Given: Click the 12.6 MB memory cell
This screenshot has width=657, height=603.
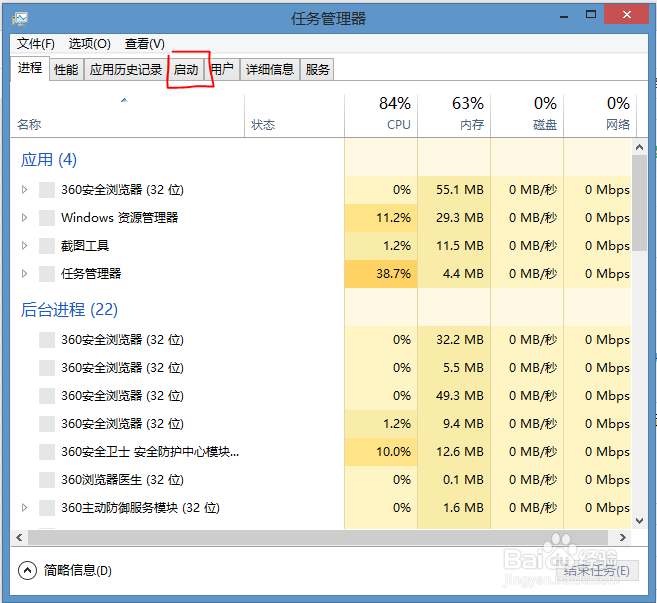Looking at the screenshot, I should tap(454, 452).
